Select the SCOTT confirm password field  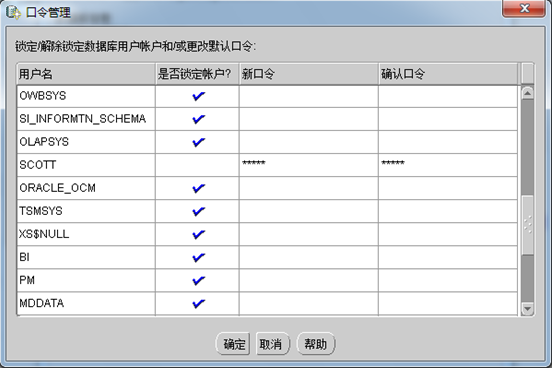(448, 165)
